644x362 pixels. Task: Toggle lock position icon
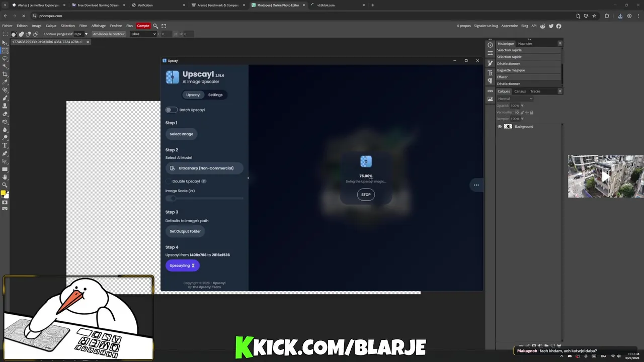[x=527, y=112]
